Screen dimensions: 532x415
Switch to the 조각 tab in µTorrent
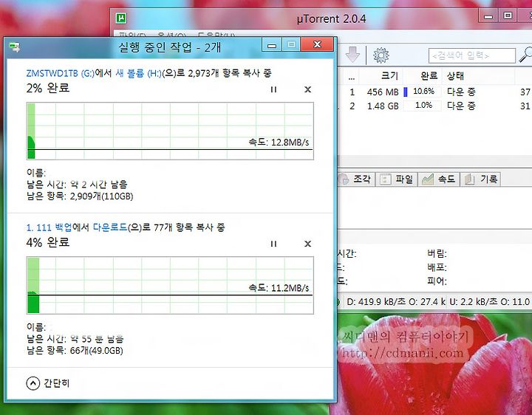356,179
